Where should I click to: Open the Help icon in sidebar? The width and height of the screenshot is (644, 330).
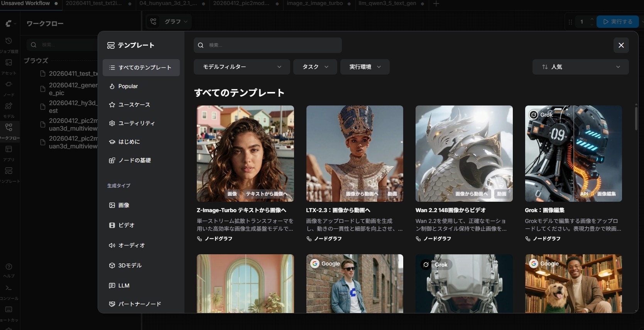(x=8, y=267)
